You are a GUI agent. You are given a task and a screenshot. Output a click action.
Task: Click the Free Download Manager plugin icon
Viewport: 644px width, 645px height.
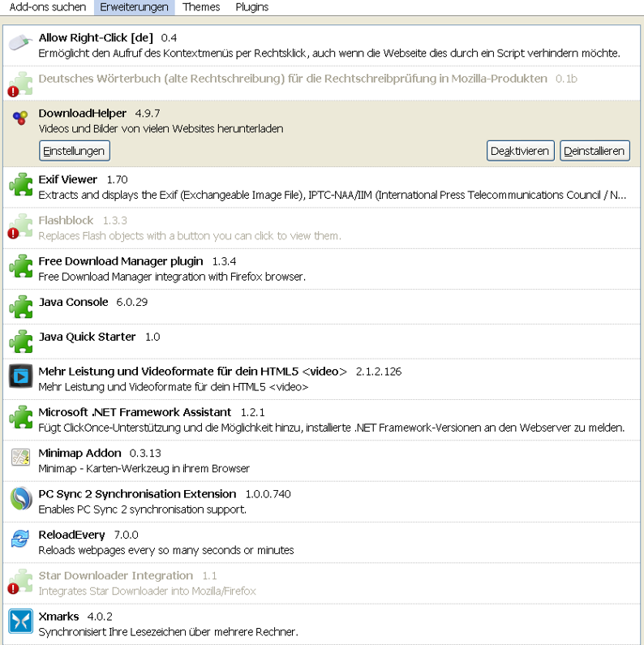(x=20, y=266)
